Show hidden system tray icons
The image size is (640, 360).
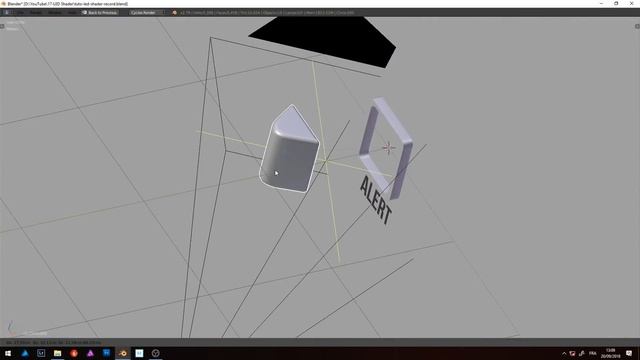click(x=564, y=353)
